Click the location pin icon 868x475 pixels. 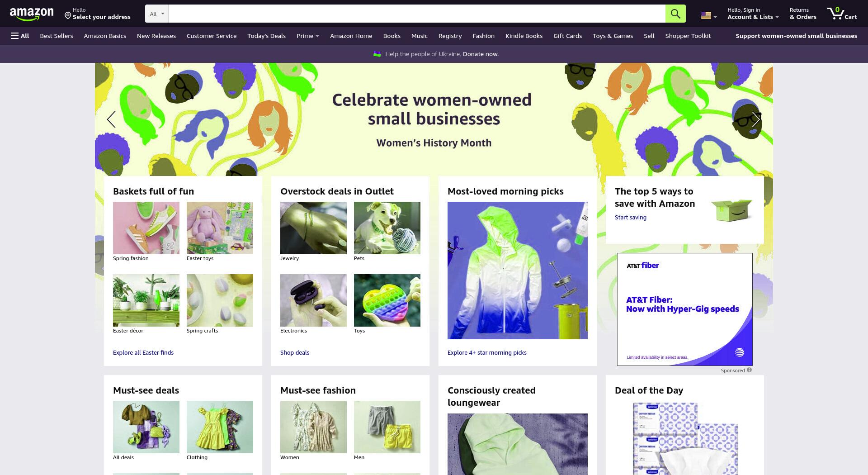pos(68,16)
